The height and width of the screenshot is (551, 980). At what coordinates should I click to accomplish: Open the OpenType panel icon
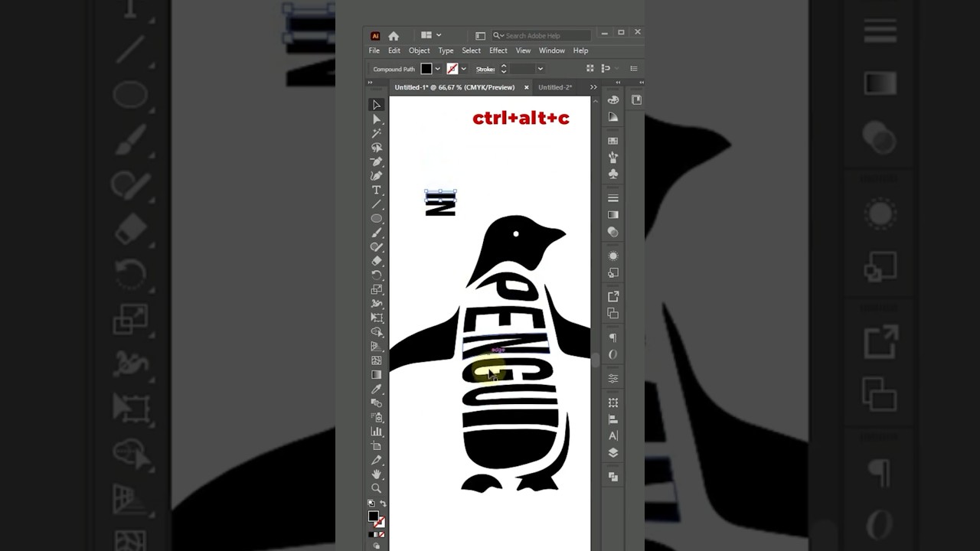(613, 354)
